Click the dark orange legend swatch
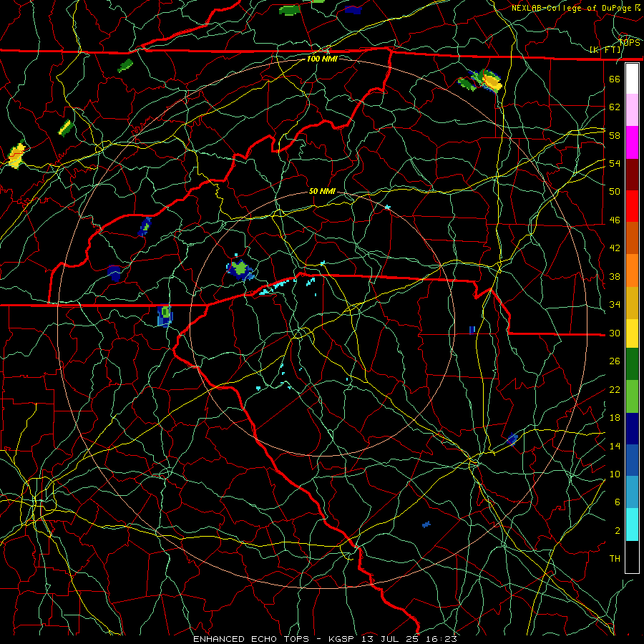The height and width of the screenshot is (644, 644). [632, 238]
